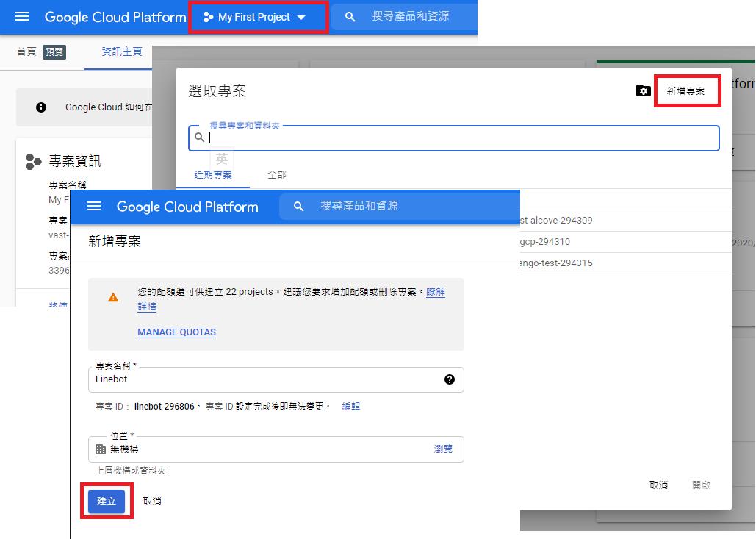Click the organization building icon in the 位置 field
This screenshot has width=756, height=539.
pos(100,449)
